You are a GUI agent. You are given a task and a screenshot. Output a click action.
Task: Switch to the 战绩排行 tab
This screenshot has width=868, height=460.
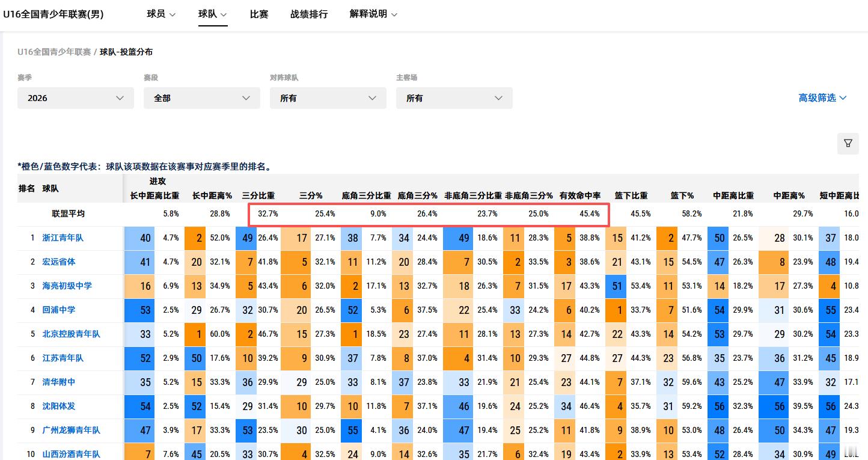309,14
